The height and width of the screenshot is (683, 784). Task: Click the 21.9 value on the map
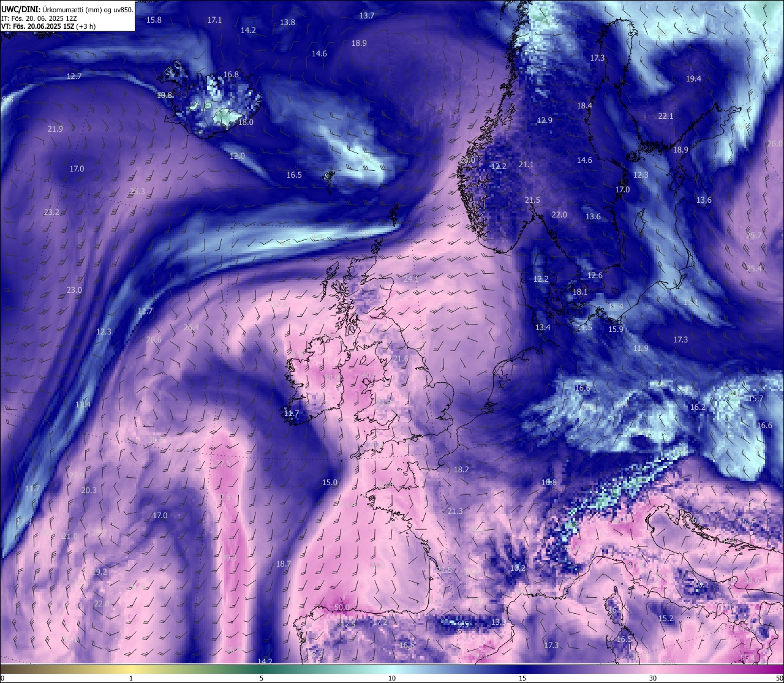tap(55, 129)
